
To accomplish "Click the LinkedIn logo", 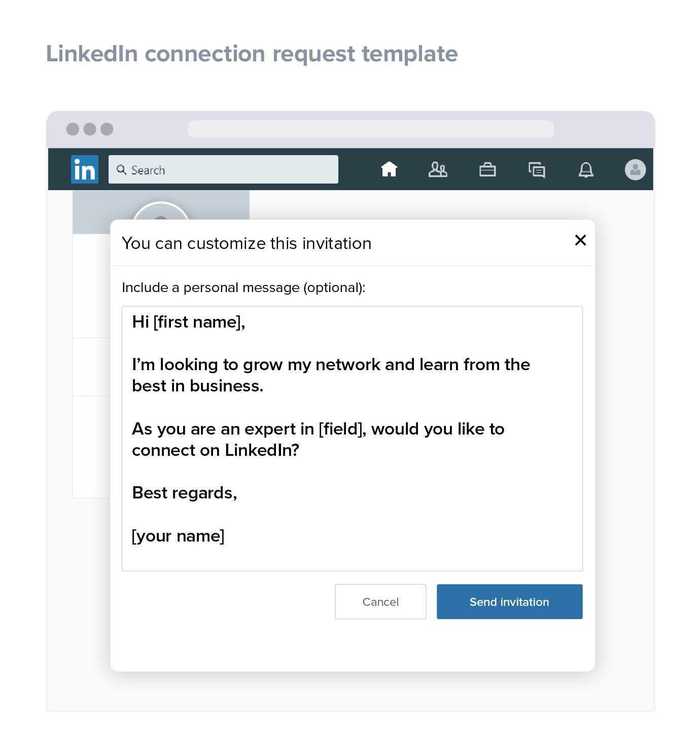I will click(x=85, y=169).
